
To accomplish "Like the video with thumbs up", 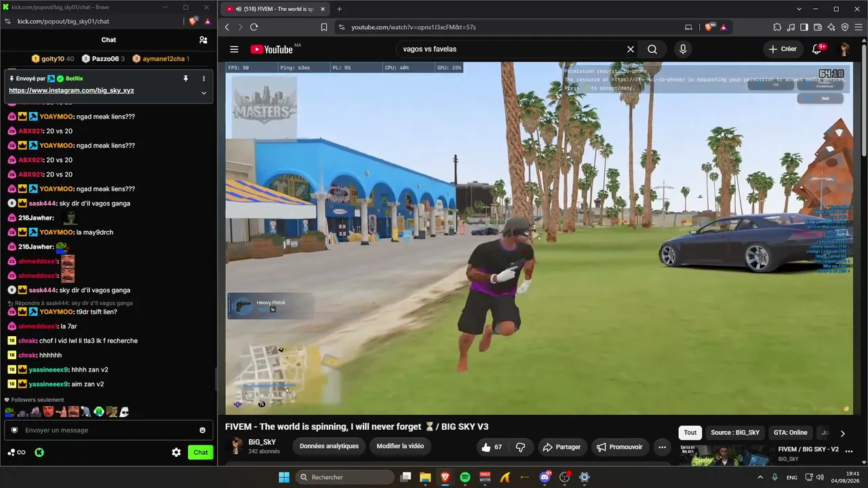I will (492, 447).
